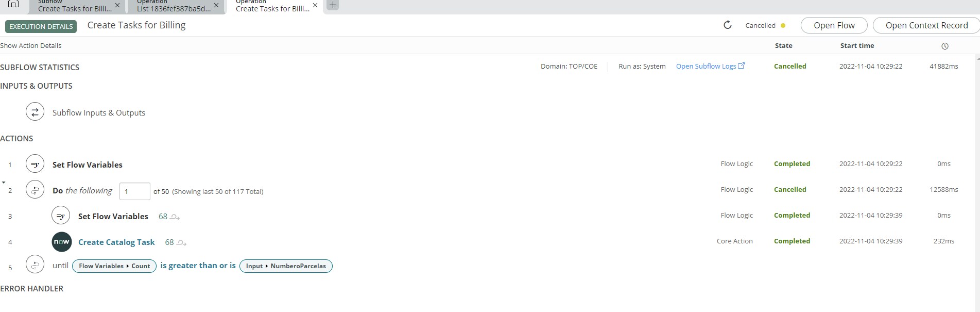
Task: Click the loop icon next to Create Catalog Task 68
Action: [x=182, y=243]
